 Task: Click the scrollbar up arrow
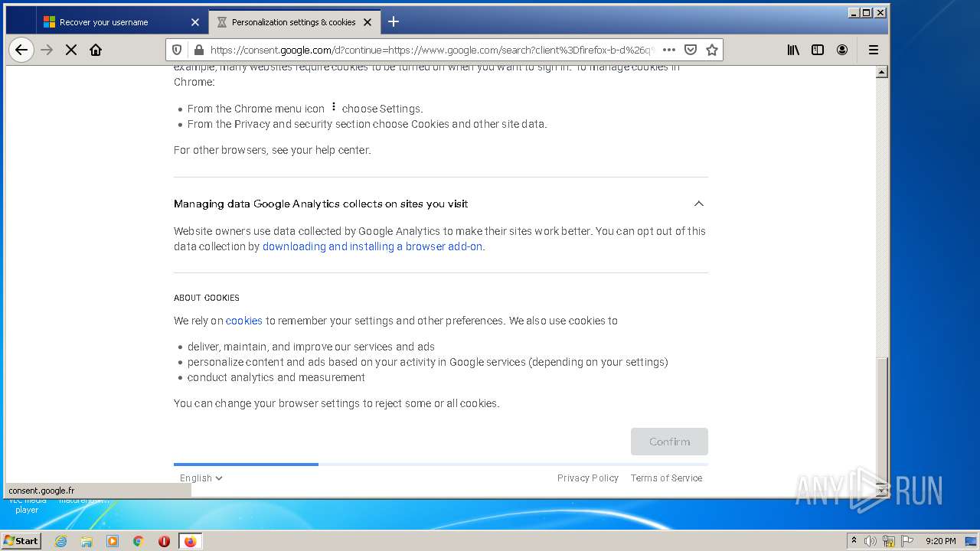(881, 72)
